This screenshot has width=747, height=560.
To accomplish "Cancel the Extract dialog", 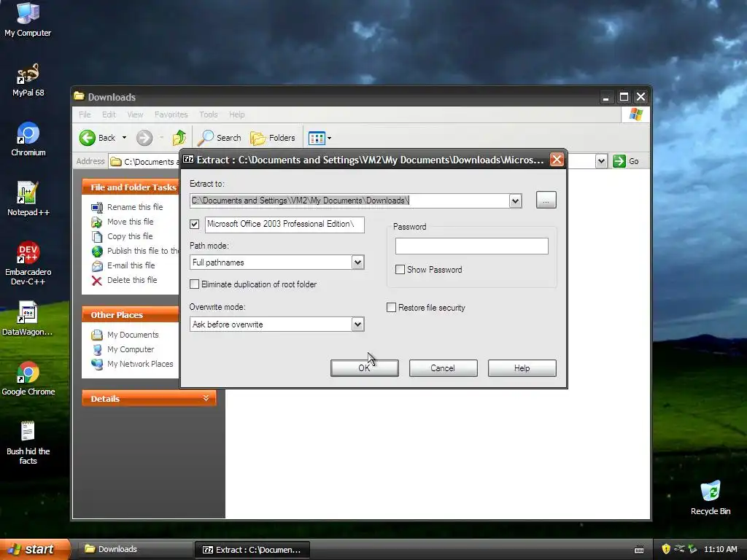I will (x=443, y=368).
